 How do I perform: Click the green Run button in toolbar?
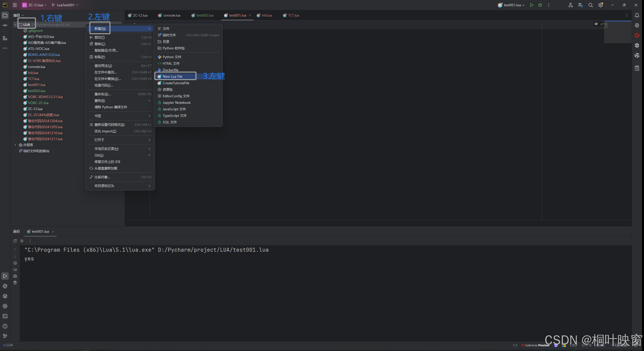pyautogui.click(x=531, y=5)
